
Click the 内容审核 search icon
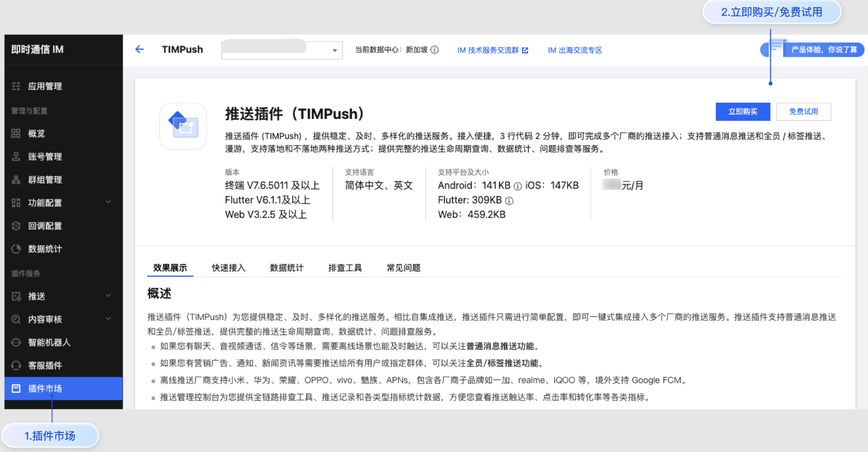pos(16,319)
